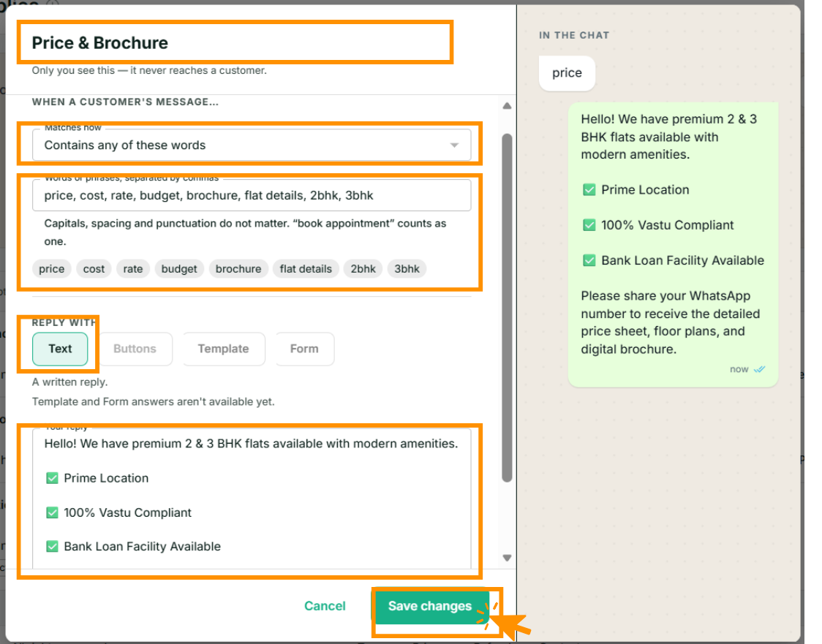Click the scrollbar up arrow
The width and height of the screenshot is (822, 644).
point(507,106)
